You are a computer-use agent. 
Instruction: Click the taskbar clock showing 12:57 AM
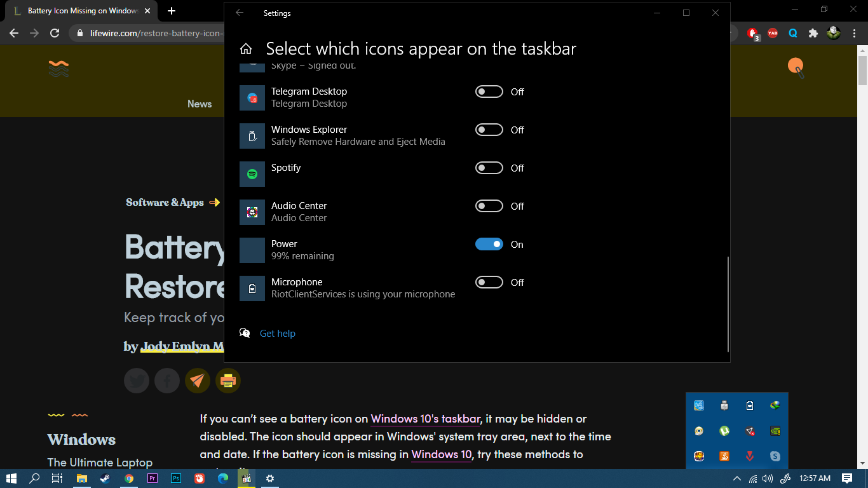coord(815,478)
